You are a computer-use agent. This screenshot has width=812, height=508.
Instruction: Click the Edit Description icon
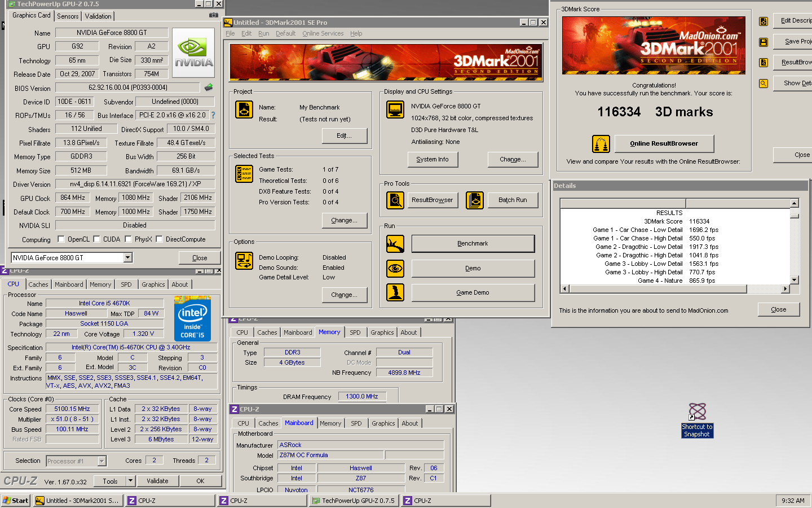click(x=764, y=21)
